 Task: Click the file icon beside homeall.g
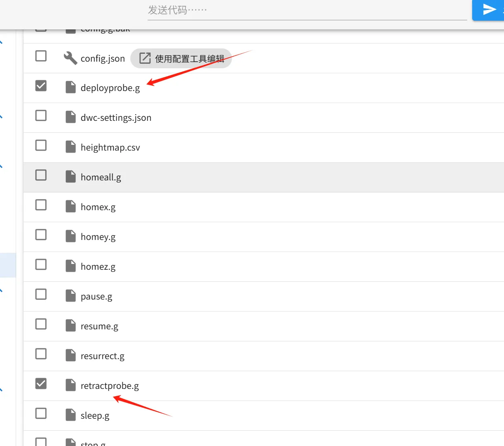point(71,177)
